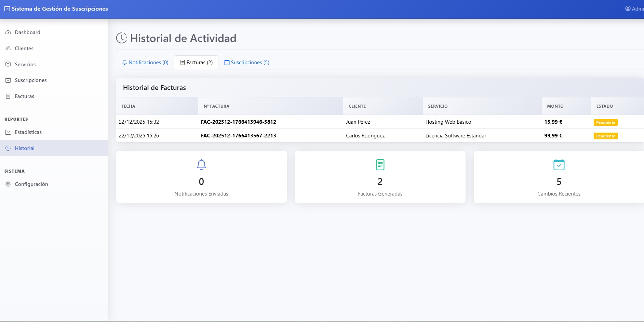Screen dimensions: 644x322
Task: Click the Historial clock icon
Action: (8, 148)
